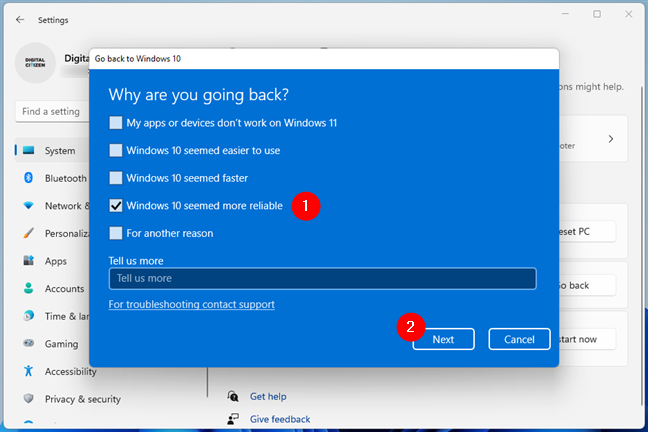
Task: Click the Digital Citizen profile avatar
Action: tap(35, 63)
